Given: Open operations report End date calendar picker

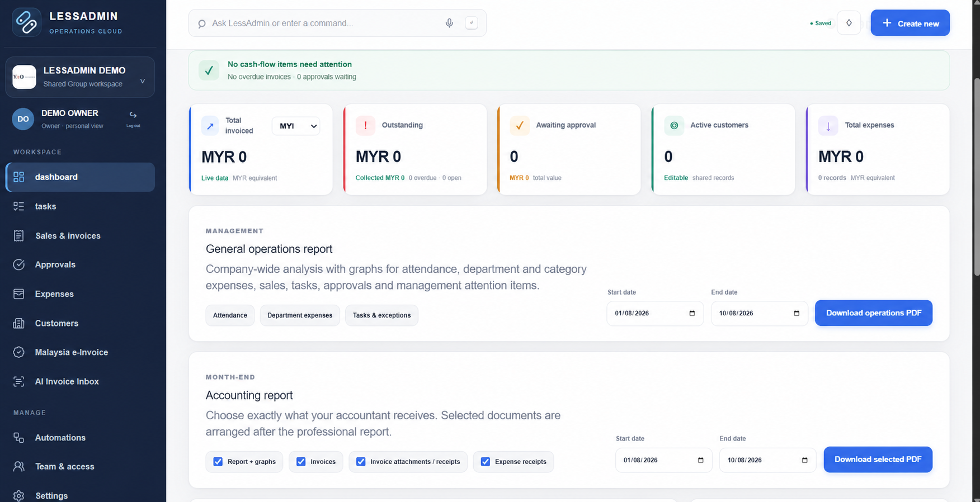Looking at the screenshot, I should pyautogui.click(x=797, y=313).
